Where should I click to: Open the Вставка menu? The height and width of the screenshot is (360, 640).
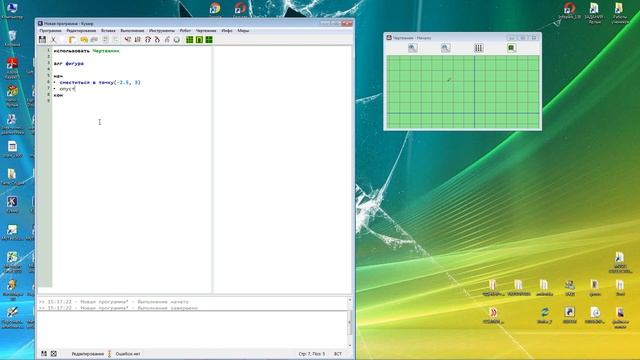[108, 31]
